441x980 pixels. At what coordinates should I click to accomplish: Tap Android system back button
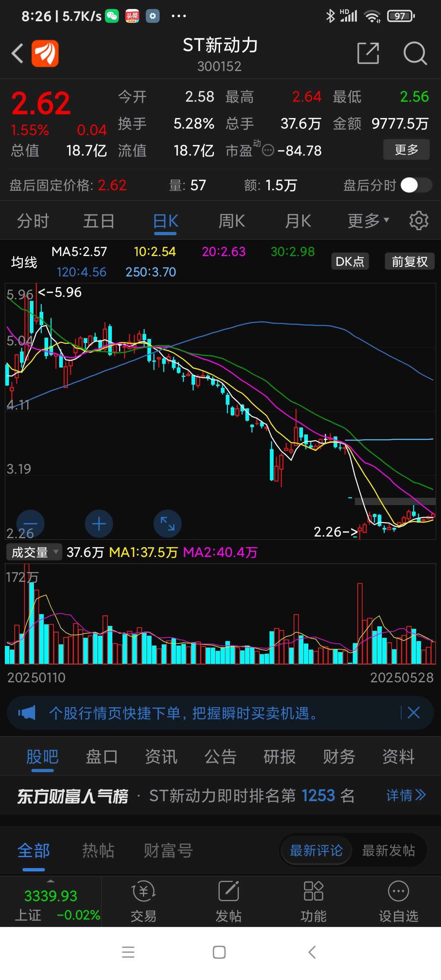pos(312,952)
